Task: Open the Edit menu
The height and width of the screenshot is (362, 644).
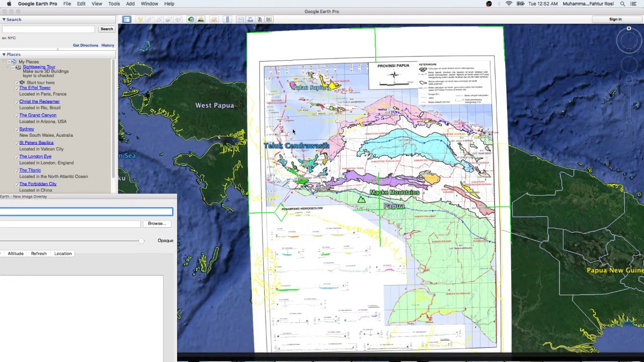Action: (81, 4)
